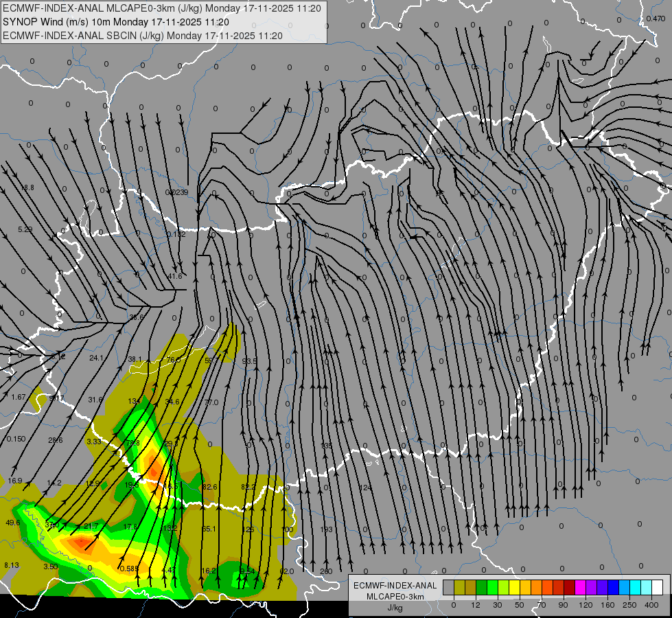
Task: Click the magenta legend swatch before 120
Action: click(581, 587)
